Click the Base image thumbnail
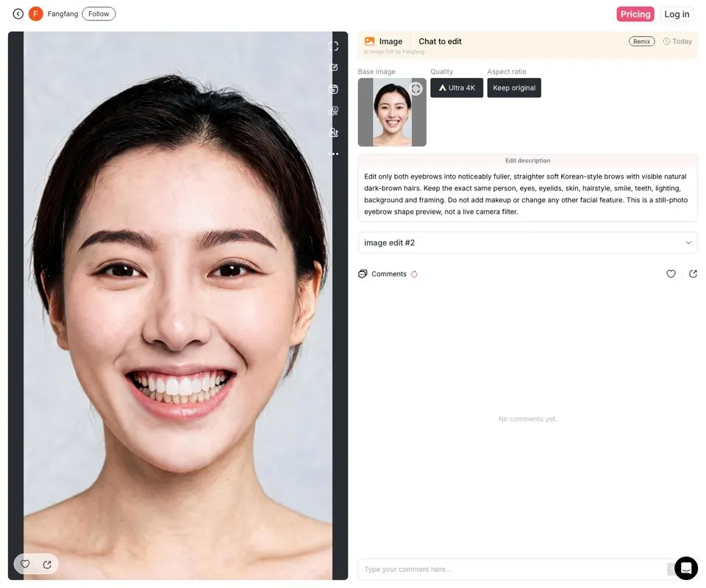 click(x=392, y=112)
